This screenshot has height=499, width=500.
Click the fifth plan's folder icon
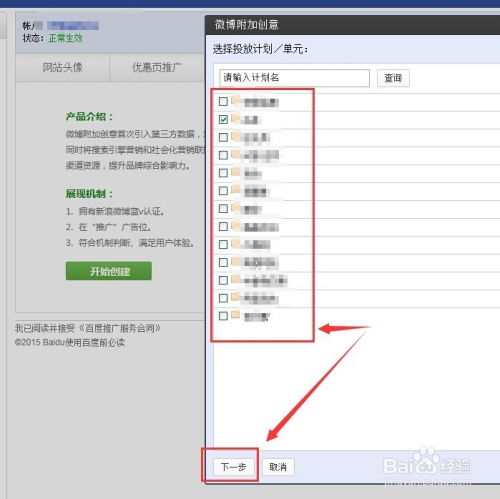click(x=236, y=172)
